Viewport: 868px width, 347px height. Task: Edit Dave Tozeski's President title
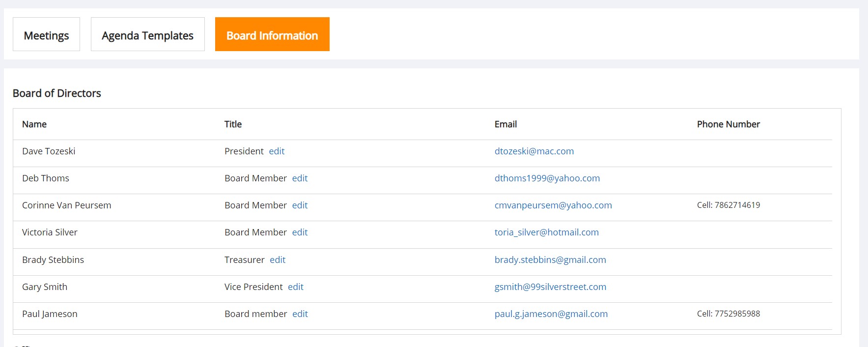[277, 151]
